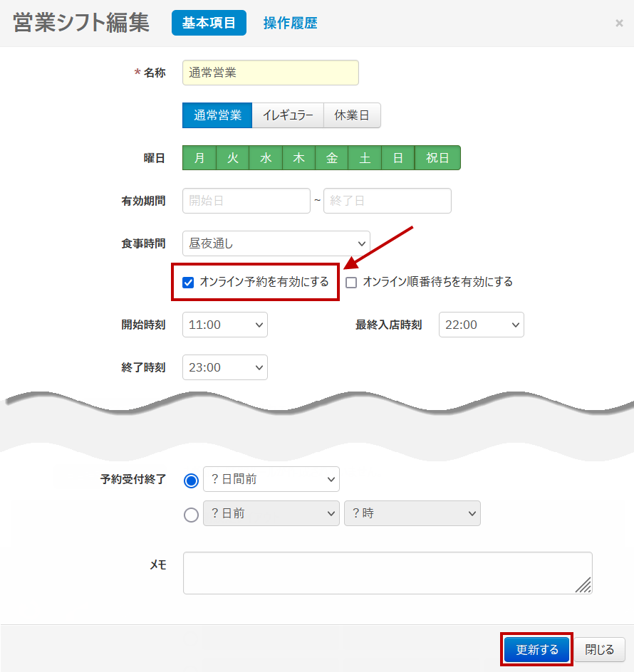Select the 通常営業 shift type button
The height and width of the screenshot is (672, 634).
pos(217,115)
